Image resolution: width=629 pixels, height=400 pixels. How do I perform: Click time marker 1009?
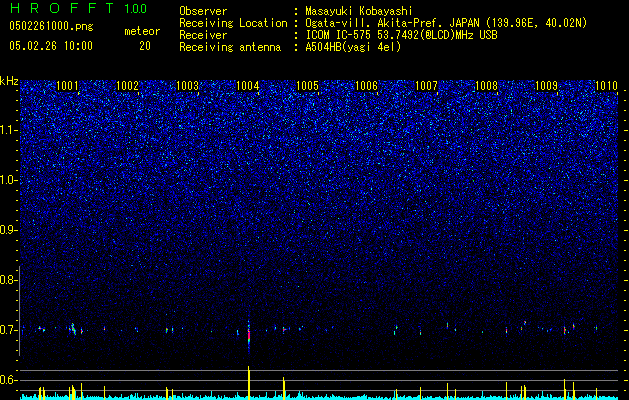(547, 86)
